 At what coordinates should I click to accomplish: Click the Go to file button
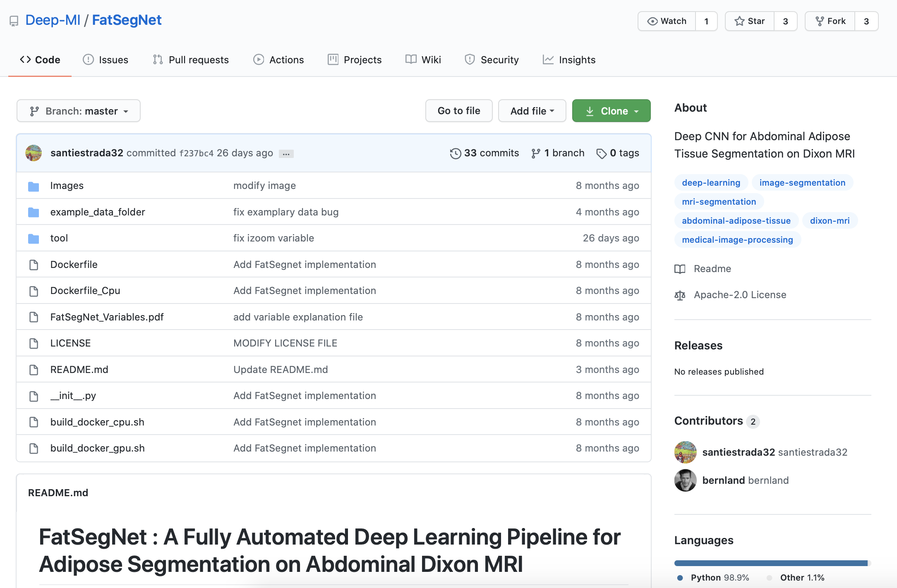click(459, 111)
